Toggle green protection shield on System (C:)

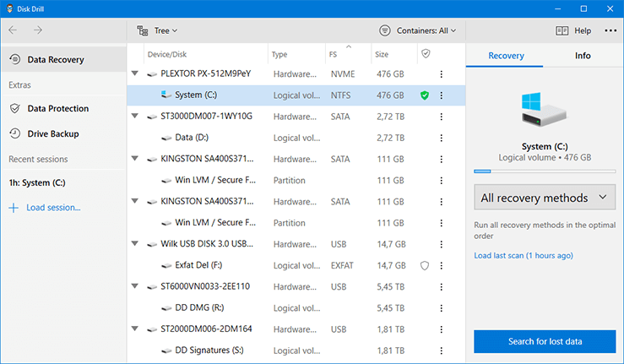pyautogui.click(x=425, y=95)
